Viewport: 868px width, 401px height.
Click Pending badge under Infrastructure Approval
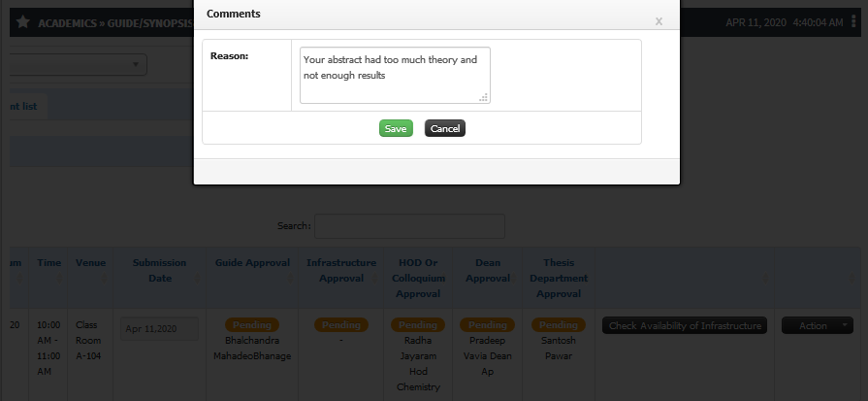[341, 325]
